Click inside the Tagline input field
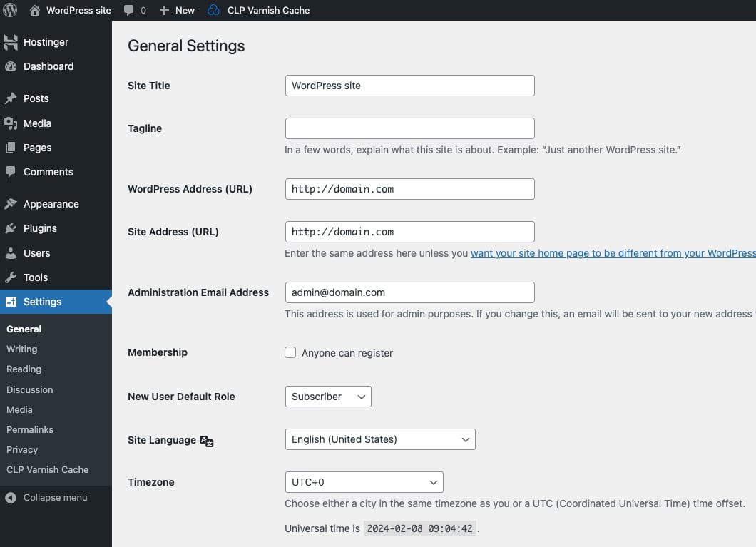Image resolution: width=756 pixels, height=547 pixels. pyautogui.click(x=409, y=128)
